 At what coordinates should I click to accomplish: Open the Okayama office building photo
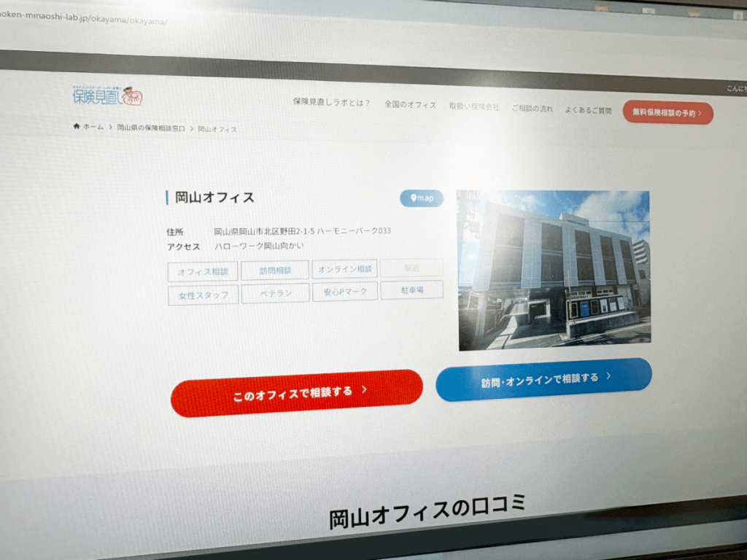coord(554,270)
